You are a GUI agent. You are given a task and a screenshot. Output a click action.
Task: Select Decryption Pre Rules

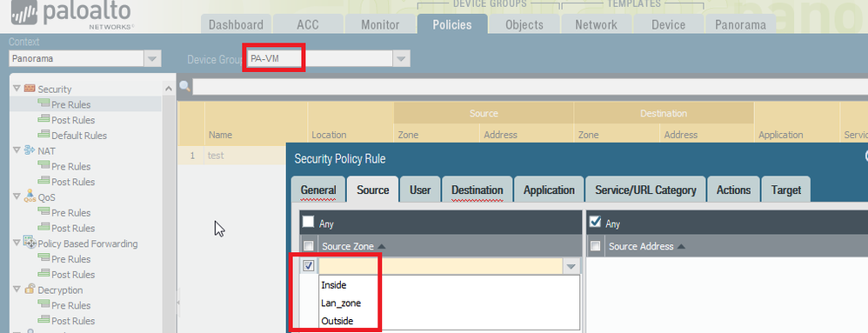(70, 306)
